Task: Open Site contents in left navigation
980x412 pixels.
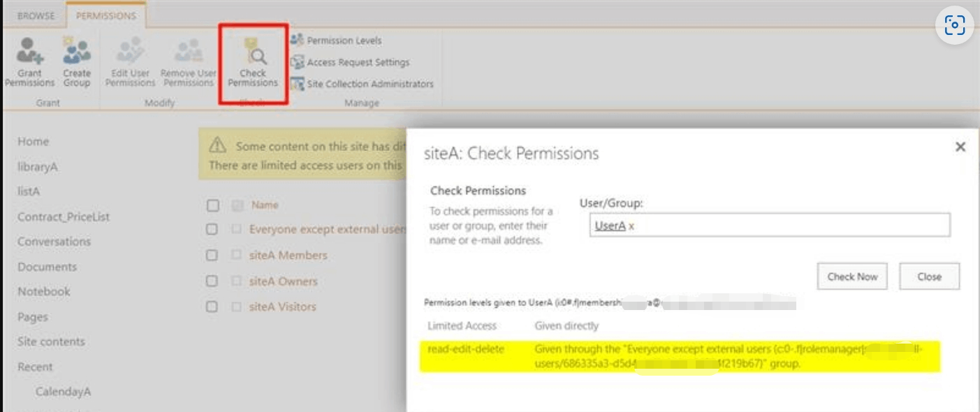Action: click(52, 341)
